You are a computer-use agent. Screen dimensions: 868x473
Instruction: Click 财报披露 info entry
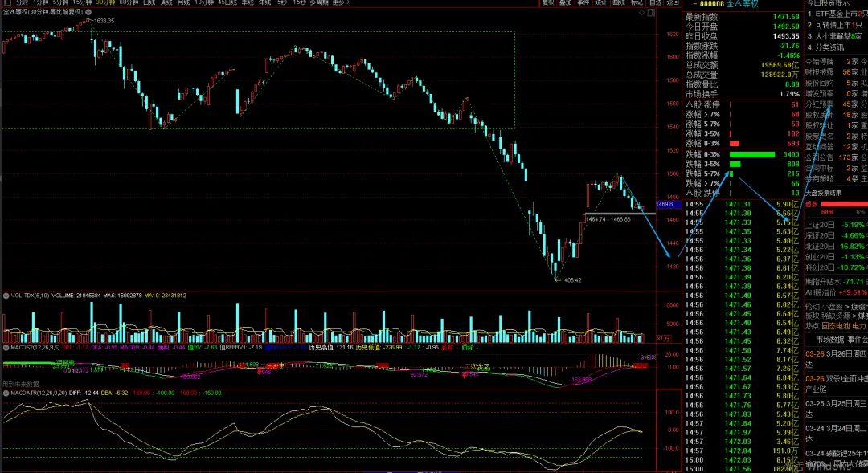(832, 72)
